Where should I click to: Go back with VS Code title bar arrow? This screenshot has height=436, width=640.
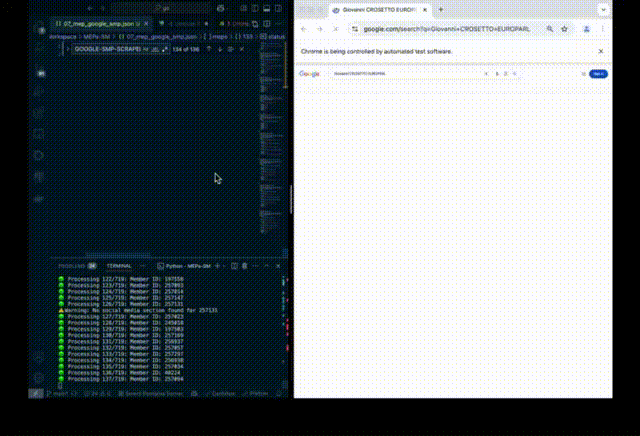(90, 8)
